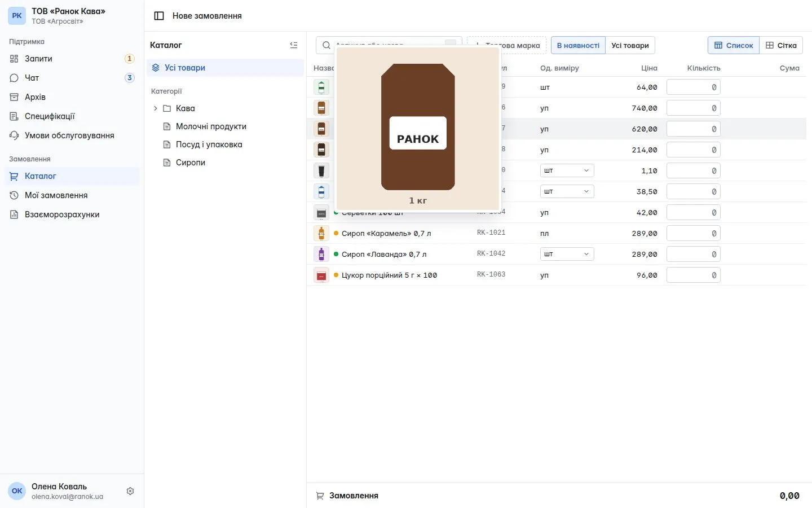
Task: Toggle the sidebar icon beside «Нове замовлення»
Action: point(159,16)
